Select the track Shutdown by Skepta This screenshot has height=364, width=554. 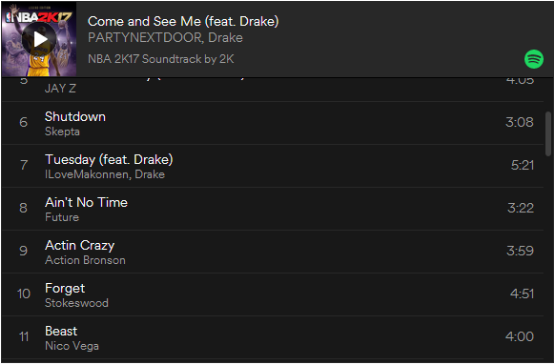pyautogui.click(x=273, y=123)
